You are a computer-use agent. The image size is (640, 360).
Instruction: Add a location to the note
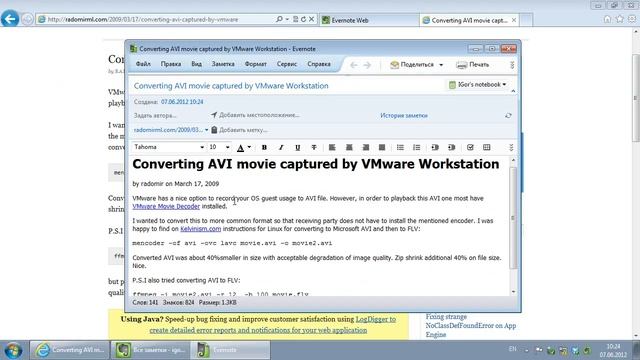[x=255, y=115]
